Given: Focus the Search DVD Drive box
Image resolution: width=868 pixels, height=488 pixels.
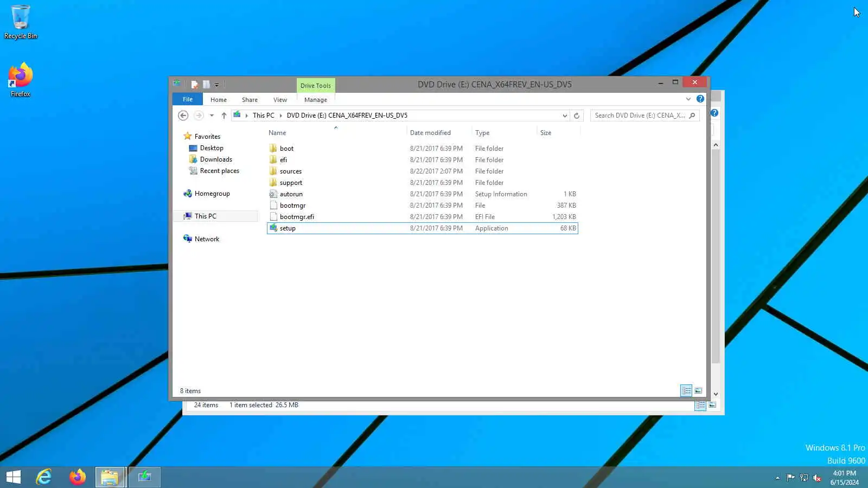Looking at the screenshot, I should tap(640, 115).
